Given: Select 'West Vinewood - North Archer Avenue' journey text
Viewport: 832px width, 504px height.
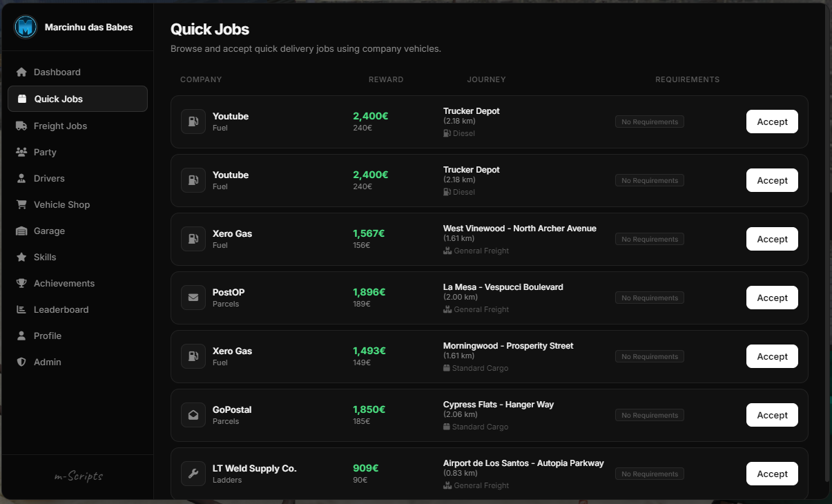Looking at the screenshot, I should click(x=520, y=229).
